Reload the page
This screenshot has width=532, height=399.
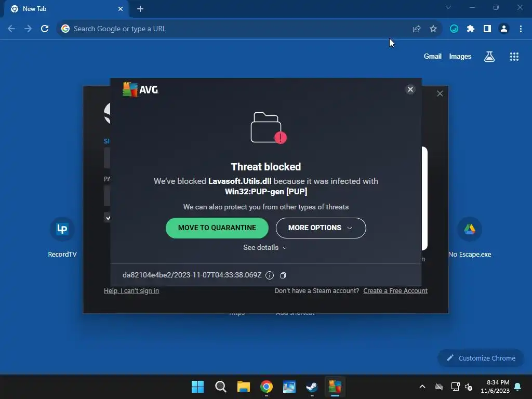[x=45, y=29]
